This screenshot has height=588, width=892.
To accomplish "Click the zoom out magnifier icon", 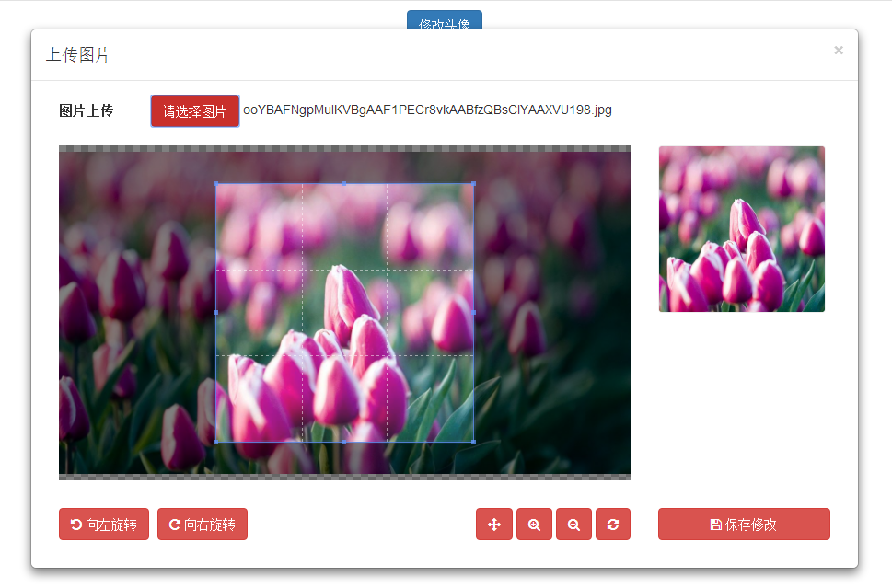I will coord(573,525).
